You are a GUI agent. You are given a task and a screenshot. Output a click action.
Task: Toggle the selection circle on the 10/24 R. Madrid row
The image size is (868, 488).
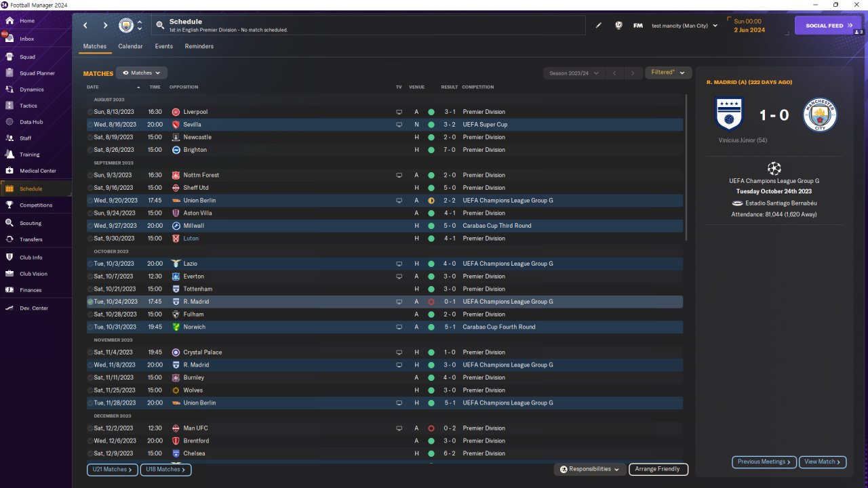[90, 302]
